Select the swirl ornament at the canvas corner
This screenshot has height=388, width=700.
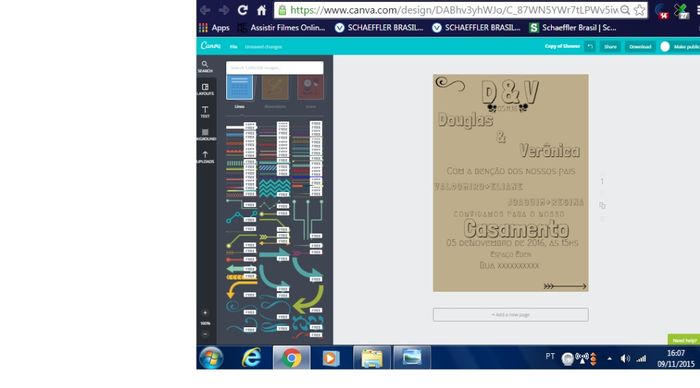(x=450, y=83)
